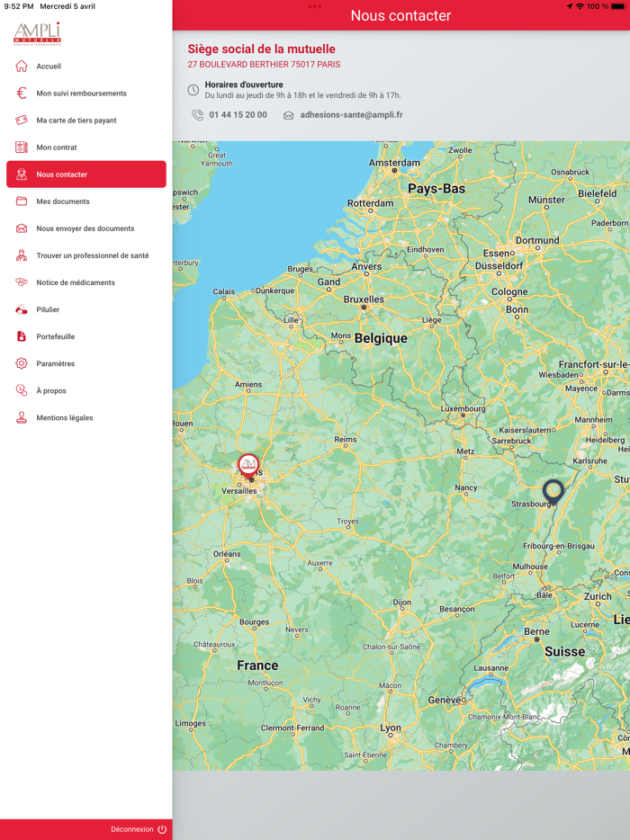This screenshot has height=840, width=630.
Task: Tap the dark location pin near Strasbourg
Action: [553, 492]
